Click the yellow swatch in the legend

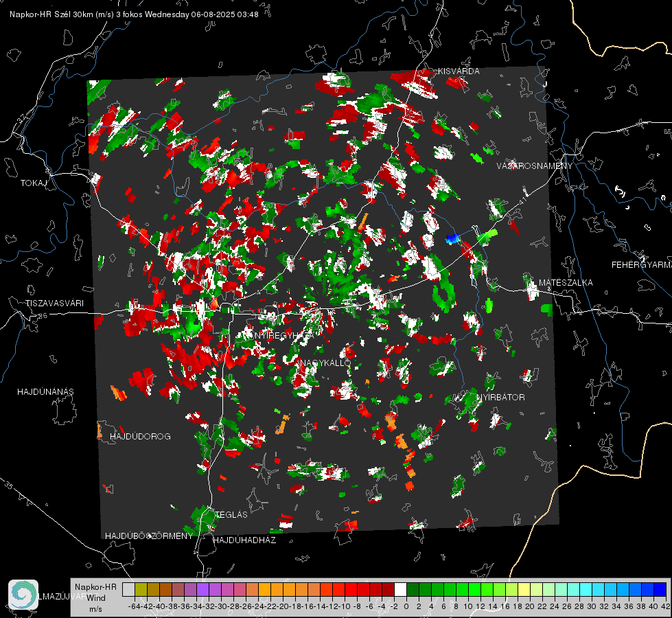pyautogui.click(x=524, y=590)
